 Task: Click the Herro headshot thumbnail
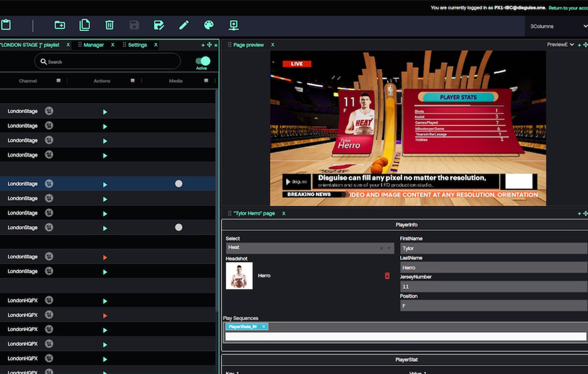coord(239,276)
